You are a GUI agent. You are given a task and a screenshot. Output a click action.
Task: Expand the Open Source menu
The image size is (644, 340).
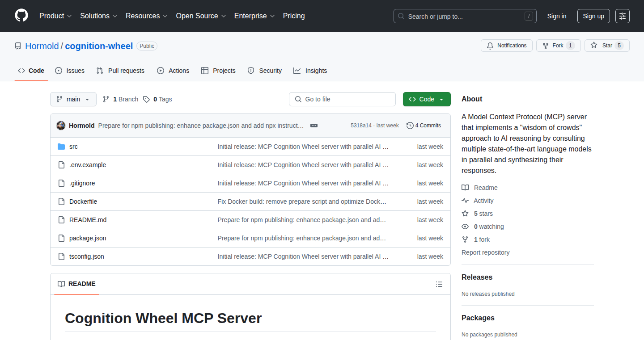click(x=201, y=16)
